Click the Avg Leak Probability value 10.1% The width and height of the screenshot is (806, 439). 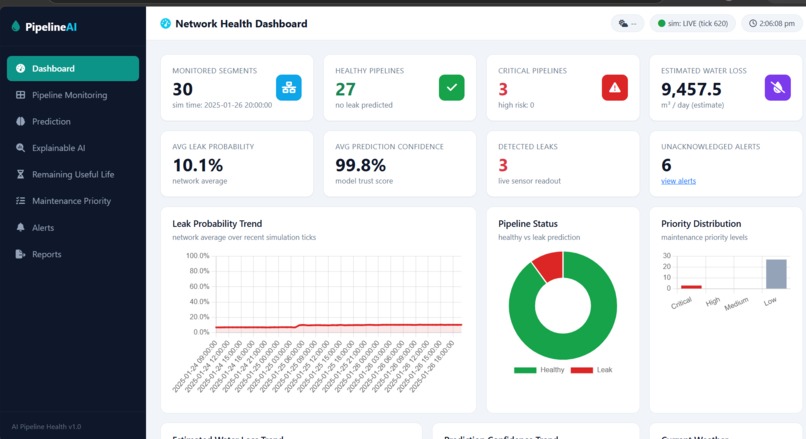(197, 165)
